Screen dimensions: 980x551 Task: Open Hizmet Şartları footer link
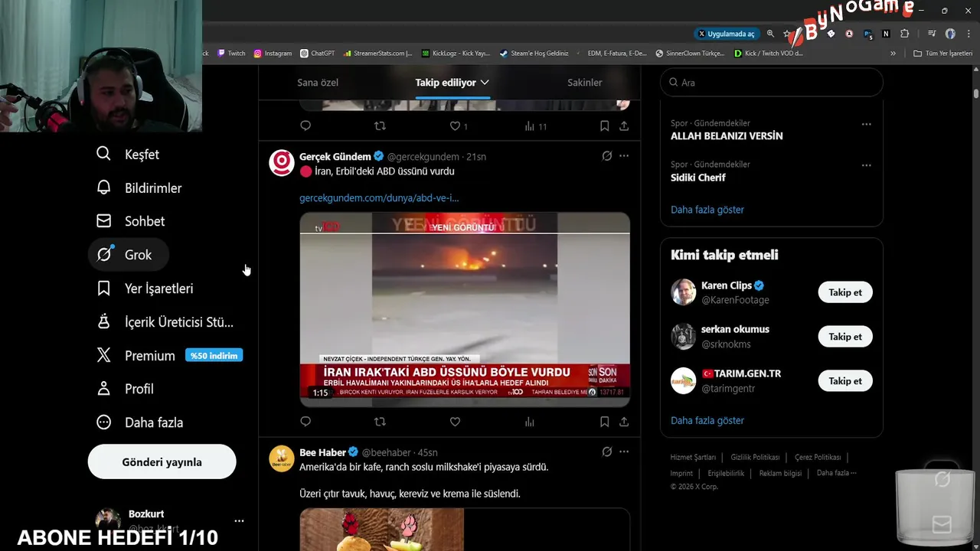[x=693, y=458]
